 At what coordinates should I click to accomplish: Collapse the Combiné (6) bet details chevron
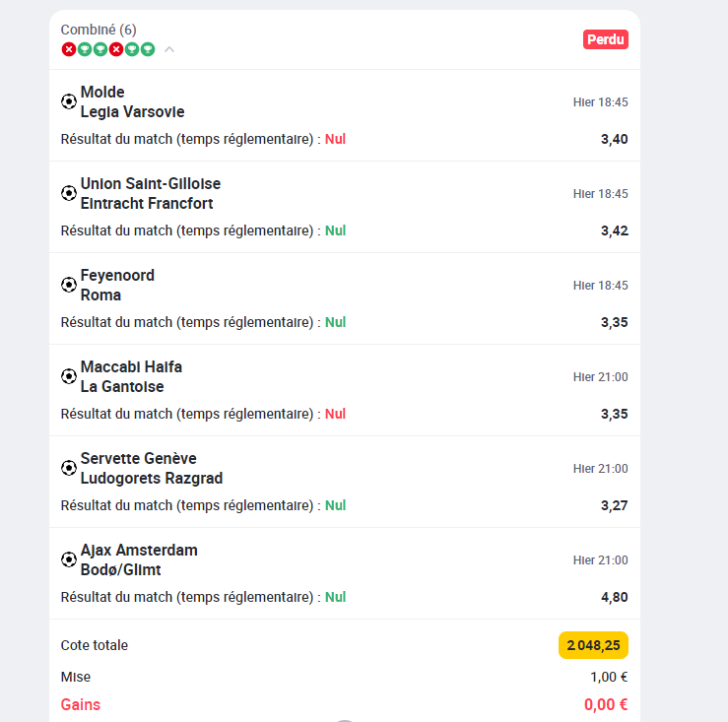169,49
